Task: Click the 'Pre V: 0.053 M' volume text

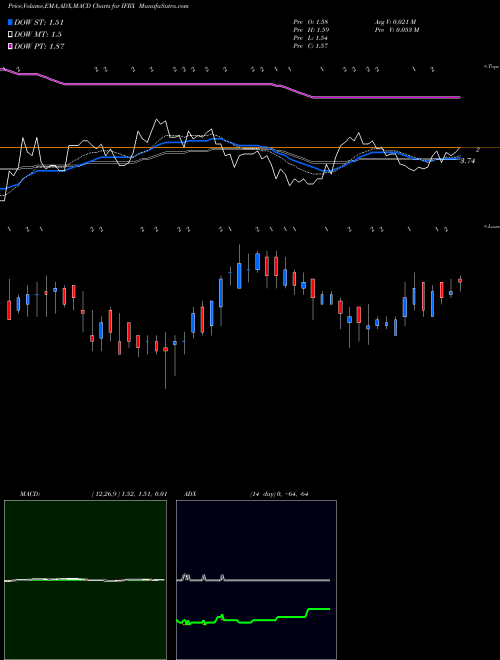Action: pyautogui.click(x=396, y=30)
